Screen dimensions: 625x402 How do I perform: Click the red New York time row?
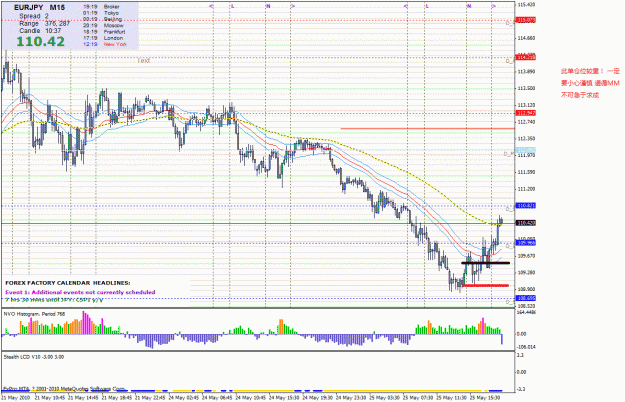coord(105,44)
